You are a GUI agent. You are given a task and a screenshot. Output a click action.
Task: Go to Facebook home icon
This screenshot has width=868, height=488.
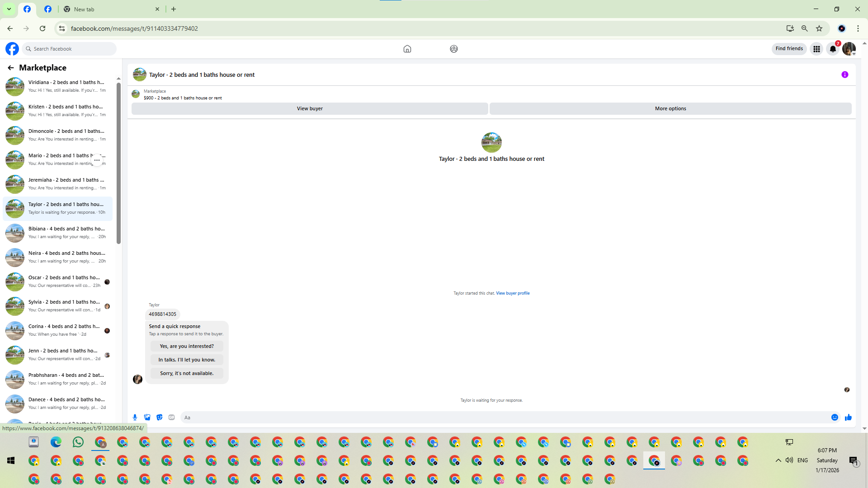[x=407, y=49]
